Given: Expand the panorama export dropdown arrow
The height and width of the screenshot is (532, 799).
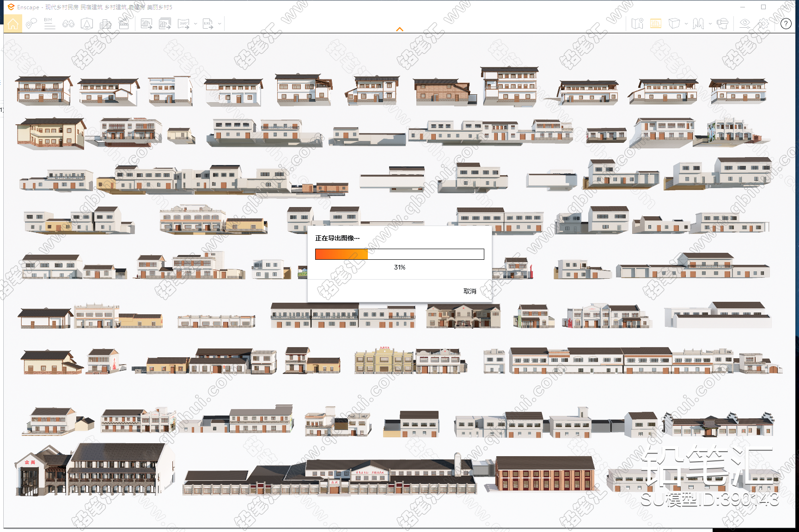Looking at the screenshot, I should click(196, 24).
